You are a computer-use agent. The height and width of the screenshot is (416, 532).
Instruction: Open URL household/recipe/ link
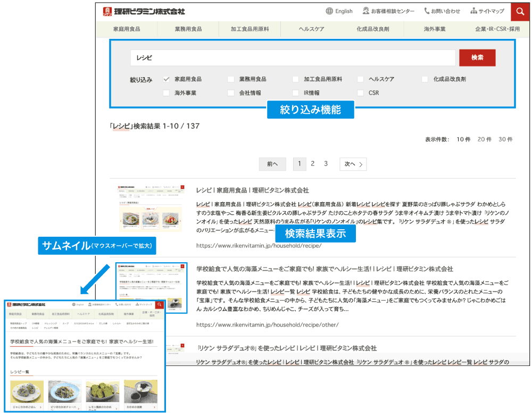(x=259, y=246)
